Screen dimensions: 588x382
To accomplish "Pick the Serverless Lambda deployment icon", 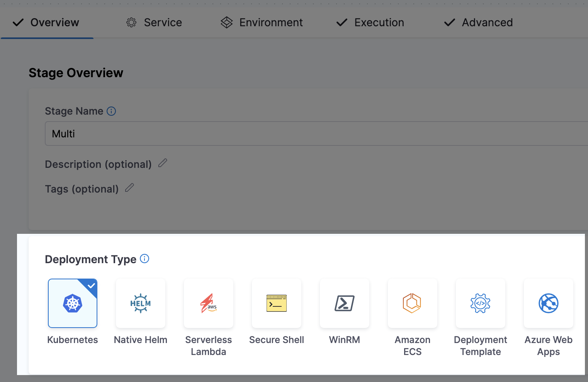I will tap(209, 303).
